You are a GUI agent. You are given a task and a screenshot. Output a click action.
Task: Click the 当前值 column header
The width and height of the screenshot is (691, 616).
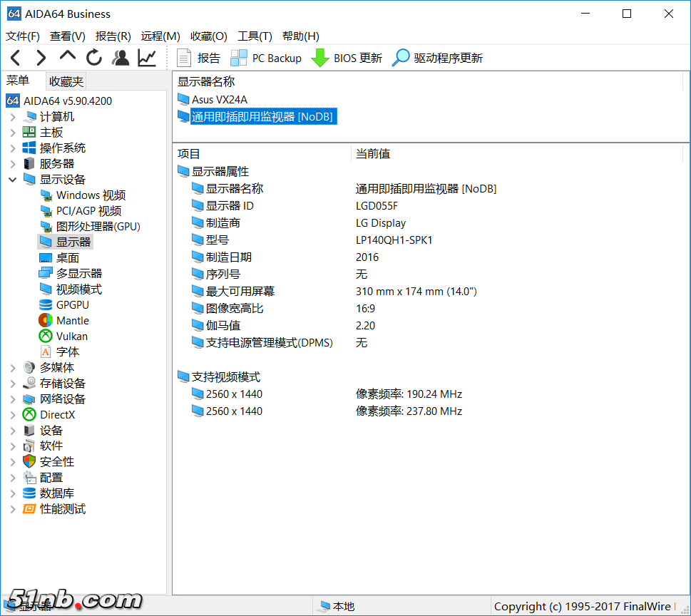[373, 154]
